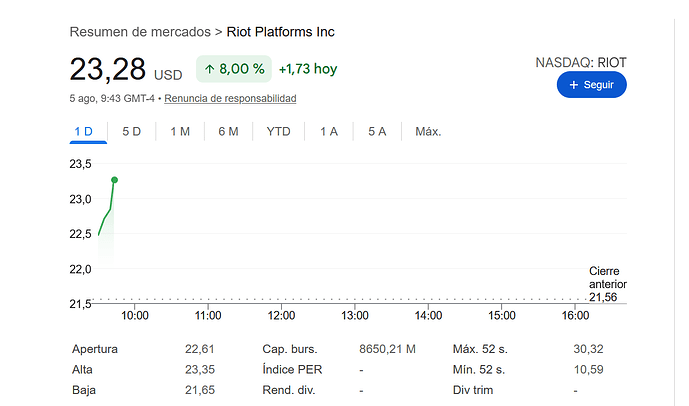This screenshot has height=406, width=689.
Task: Click the NASDAQ: RIOT ticker label
Action: (581, 62)
